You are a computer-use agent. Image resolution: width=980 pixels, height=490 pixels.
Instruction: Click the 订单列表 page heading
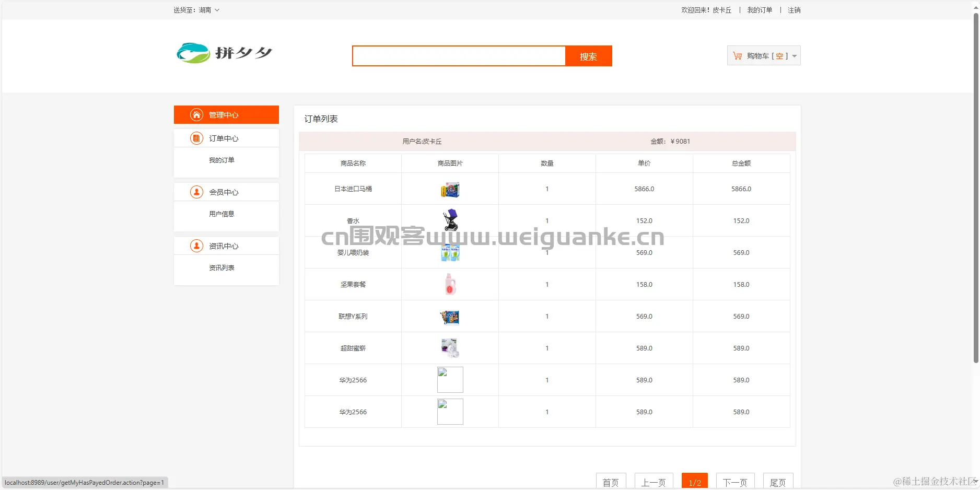point(321,119)
